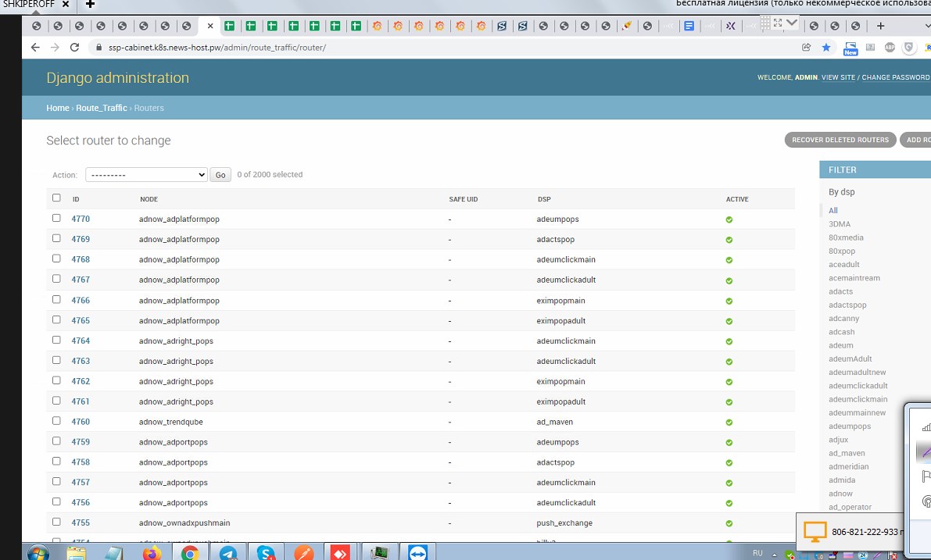This screenshot has height=560, width=931.
Task: Select the checkbox for router 4764
Action: 56,340
